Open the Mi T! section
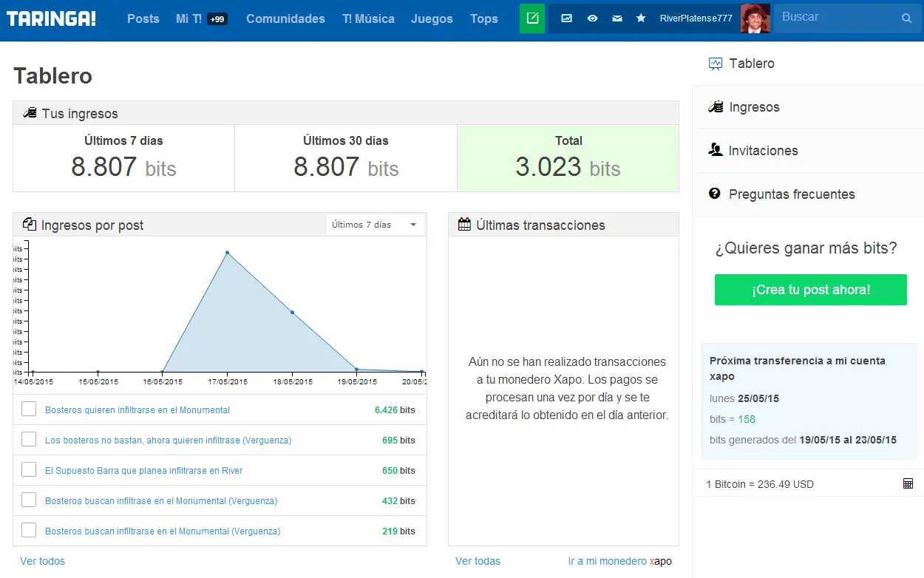This screenshot has height=578, width=924. tap(188, 18)
